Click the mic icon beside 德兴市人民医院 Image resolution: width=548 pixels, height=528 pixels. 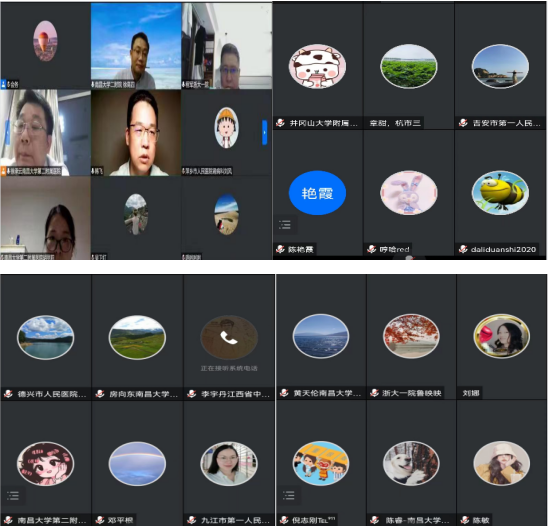click(8, 394)
